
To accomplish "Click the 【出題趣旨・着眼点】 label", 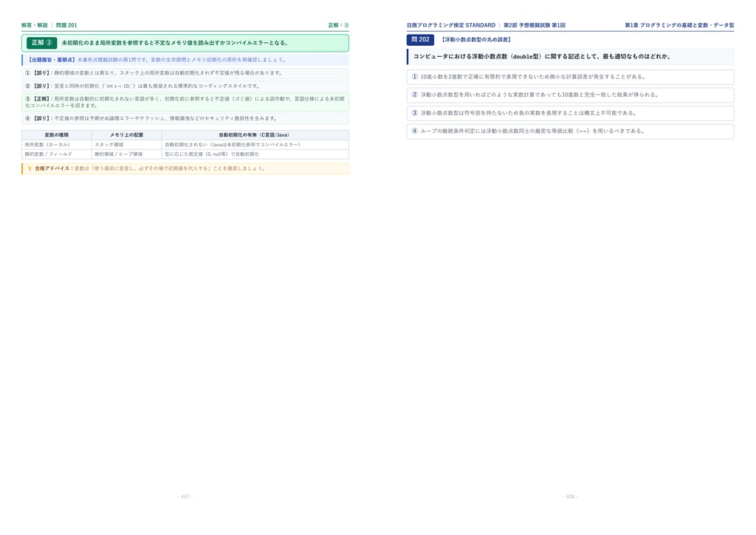I will (x=51, y=60).
